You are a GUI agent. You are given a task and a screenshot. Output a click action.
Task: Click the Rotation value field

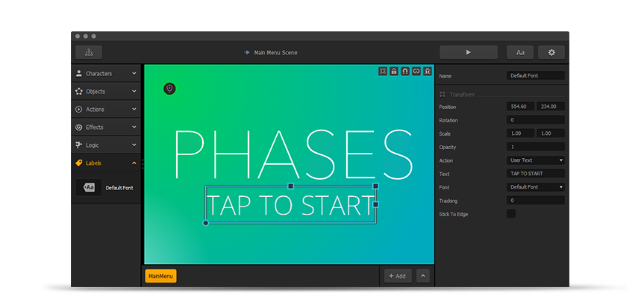click(x=536, y=120)
